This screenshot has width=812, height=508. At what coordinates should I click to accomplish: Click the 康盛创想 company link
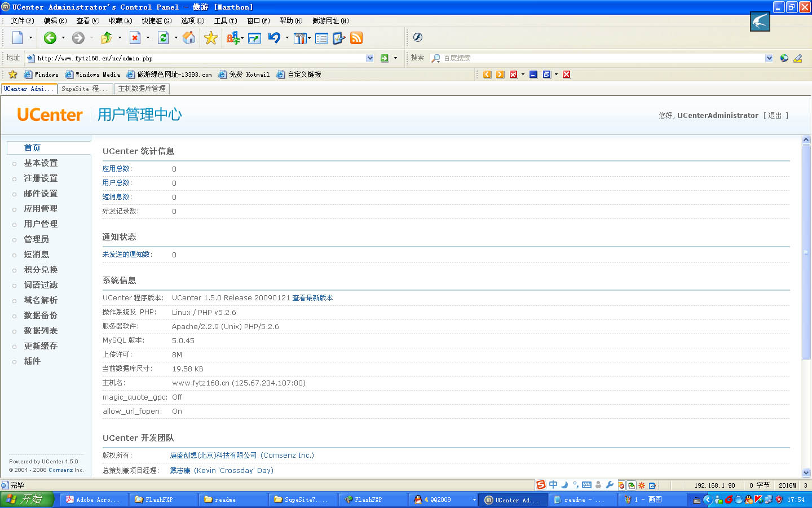click(x=242, y=456)
